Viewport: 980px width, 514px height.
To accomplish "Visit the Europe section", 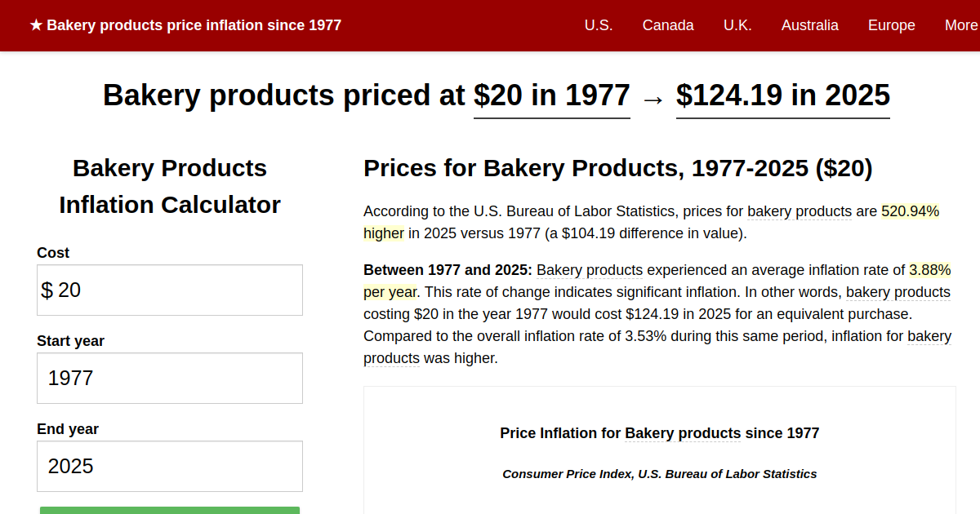I will 891,25.
